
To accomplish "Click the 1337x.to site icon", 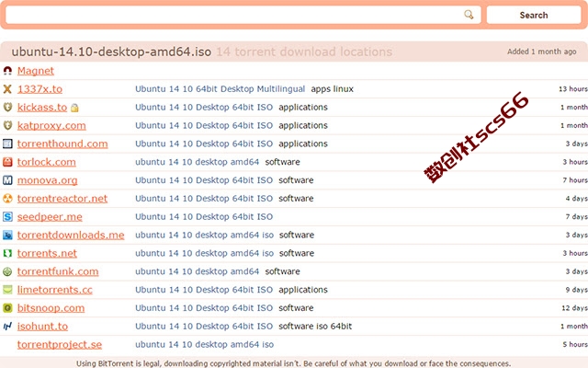I will click(x=7, y=89).
